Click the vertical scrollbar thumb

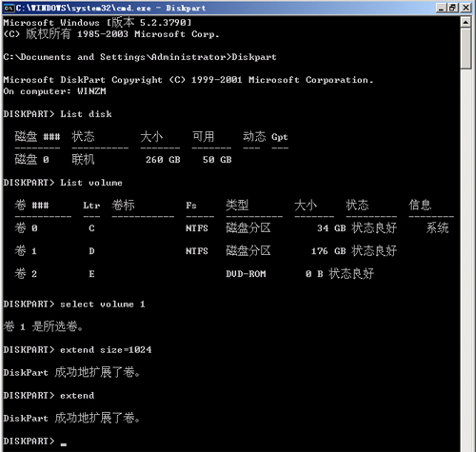[x=466, y=49]
